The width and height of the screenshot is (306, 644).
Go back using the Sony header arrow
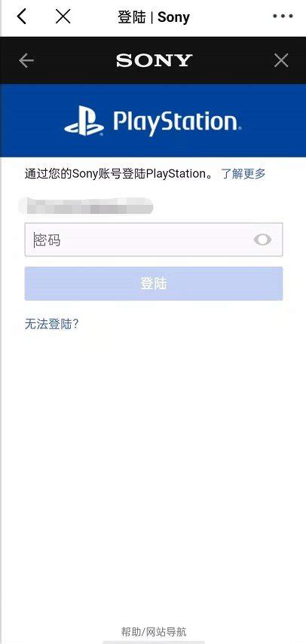click(26, 61)
